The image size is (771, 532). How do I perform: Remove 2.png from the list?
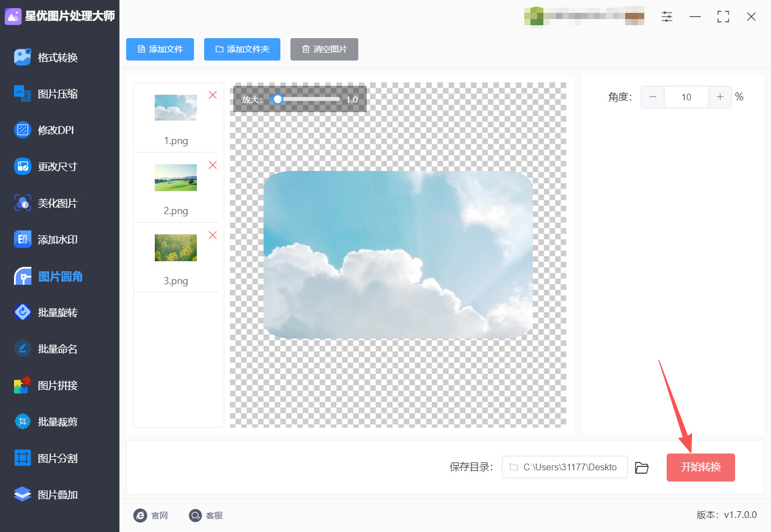[213, 165]
